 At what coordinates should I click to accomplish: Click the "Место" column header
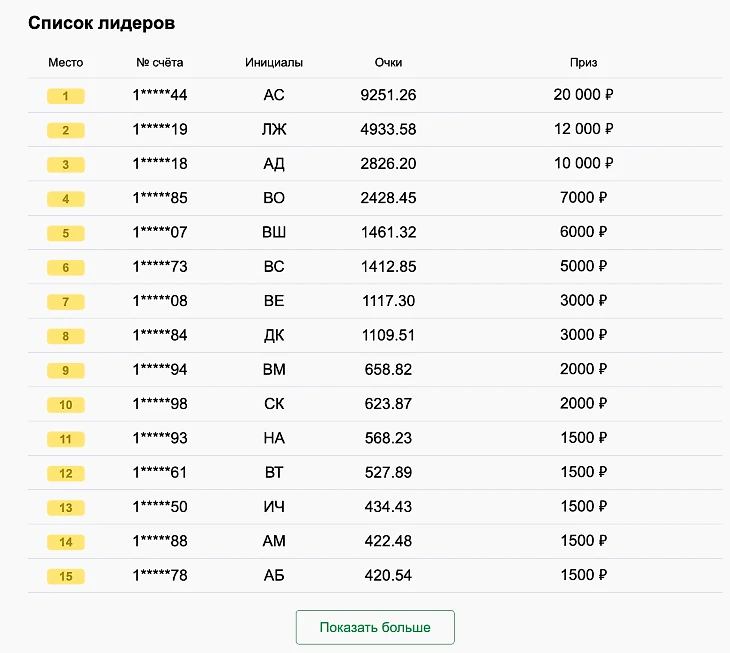66,63
